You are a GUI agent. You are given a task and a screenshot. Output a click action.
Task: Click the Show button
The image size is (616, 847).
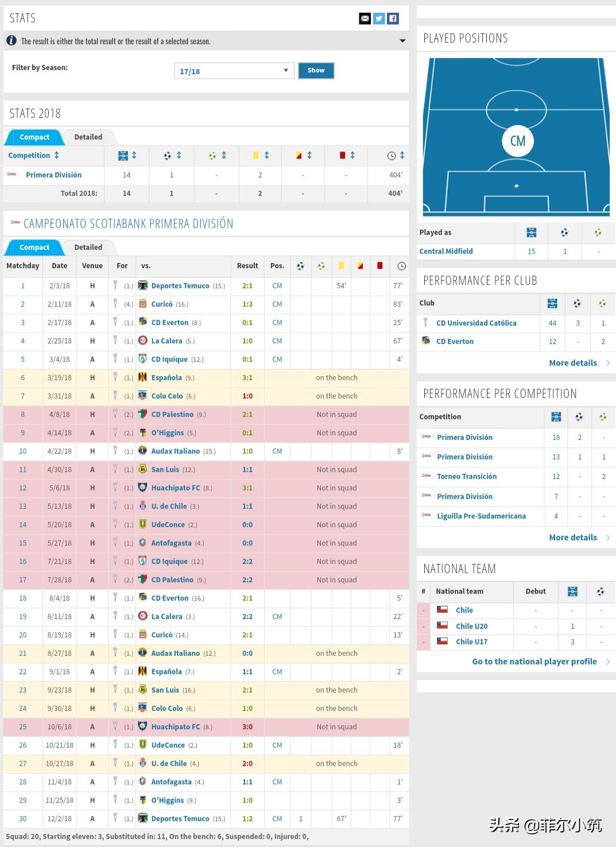pyautogui.click(x=316, y=71)
